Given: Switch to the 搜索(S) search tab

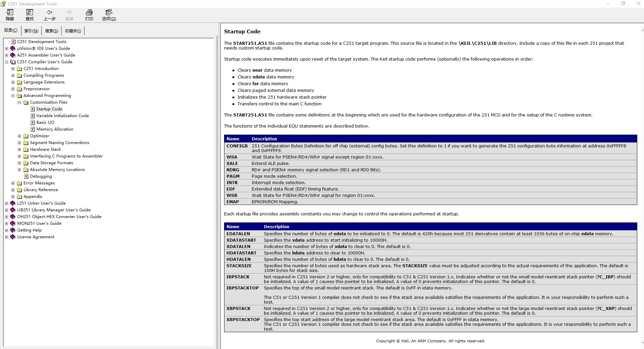Looking at the screenshot, I should click(x=52, y=31).
